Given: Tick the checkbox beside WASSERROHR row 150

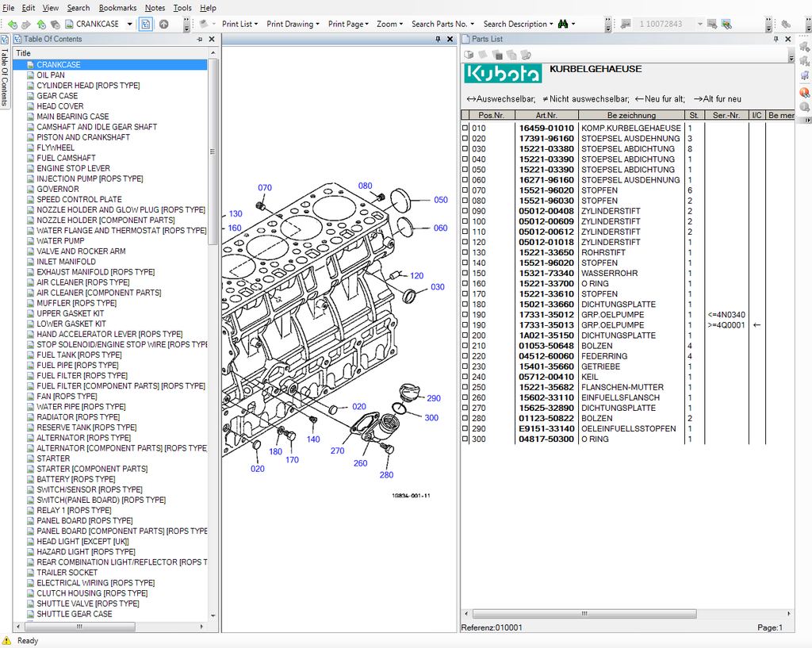Looking at the screenshot, I should 465,273.
